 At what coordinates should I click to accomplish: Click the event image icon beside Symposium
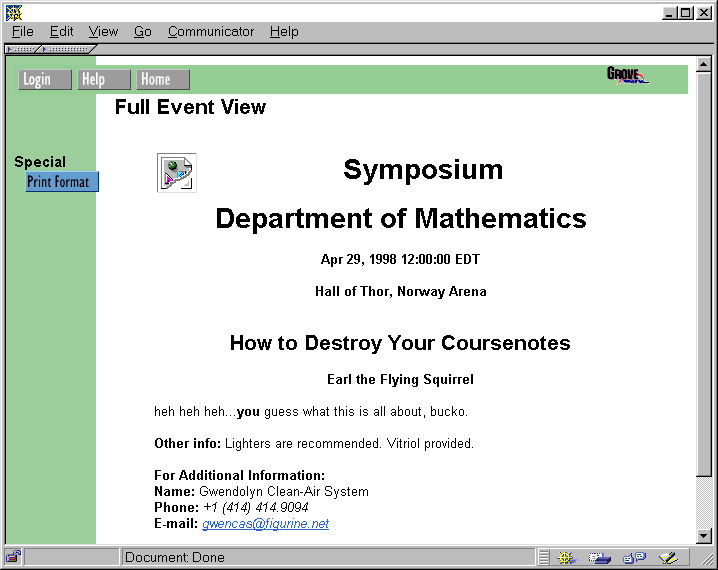[x=176, y=172]
